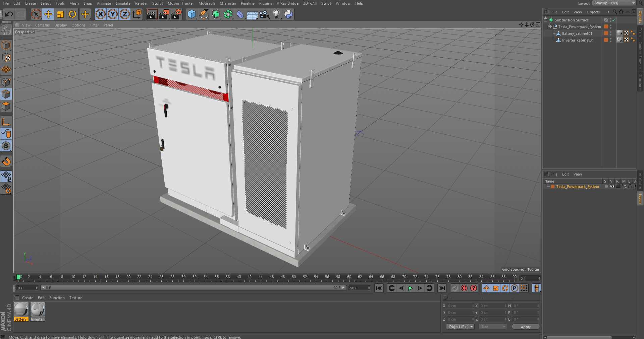Switch to Texture mode checkered cube
644x339 pixels.
point(6,57)
